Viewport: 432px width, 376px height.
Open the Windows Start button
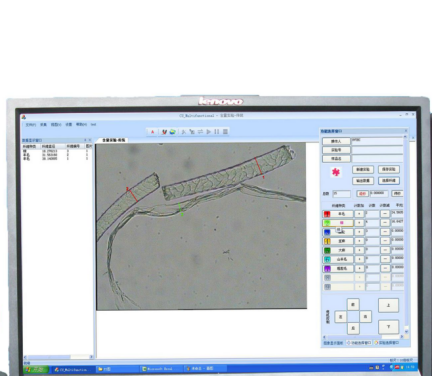pyautogui.click(x=36, y=369)
